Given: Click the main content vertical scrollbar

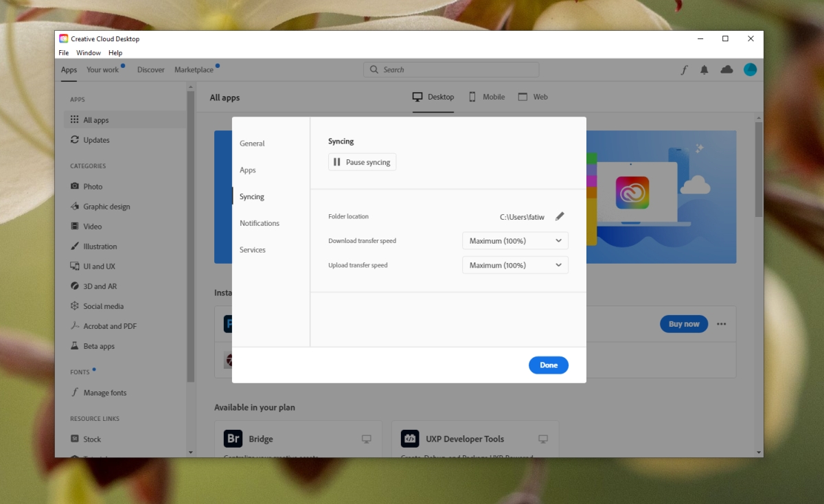Looking at the screenshot, I should click(x=759, y=168).
